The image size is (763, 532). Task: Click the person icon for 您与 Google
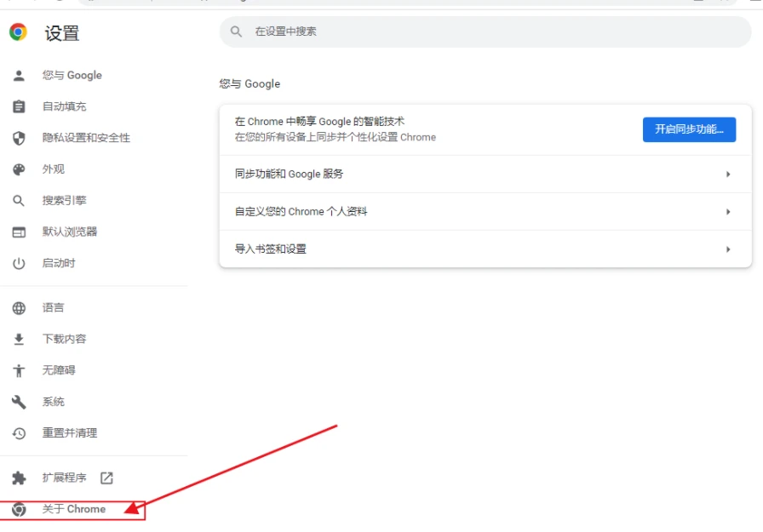pyautogui.click(x=19, y=76)
